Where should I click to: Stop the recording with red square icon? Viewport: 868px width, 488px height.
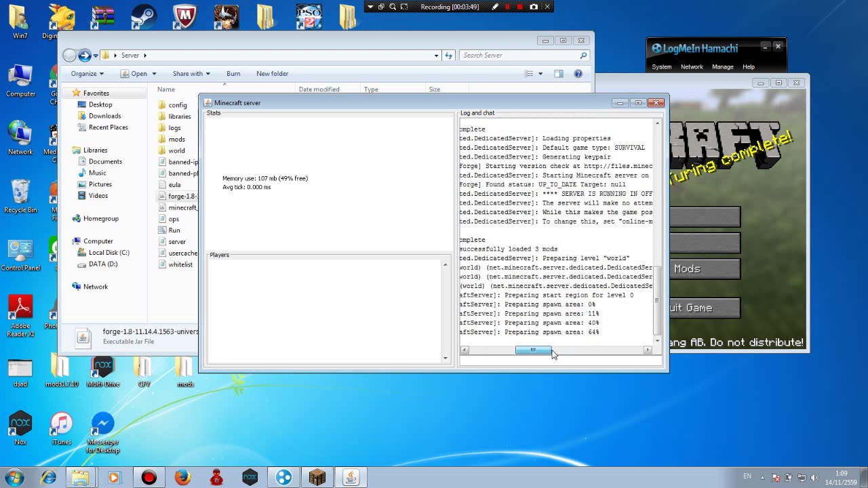point(520,7)
